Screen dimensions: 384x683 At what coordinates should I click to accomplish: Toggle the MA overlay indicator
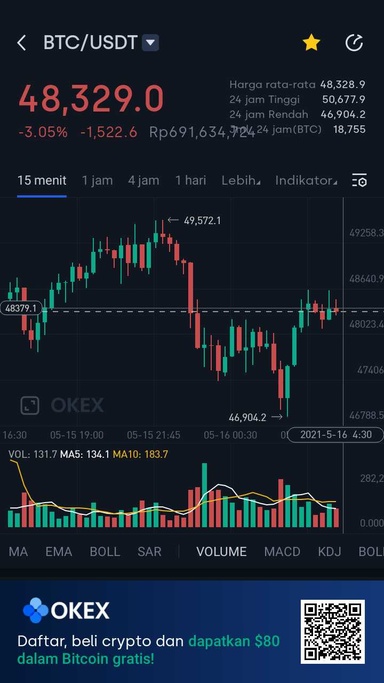tap(18, 551)
